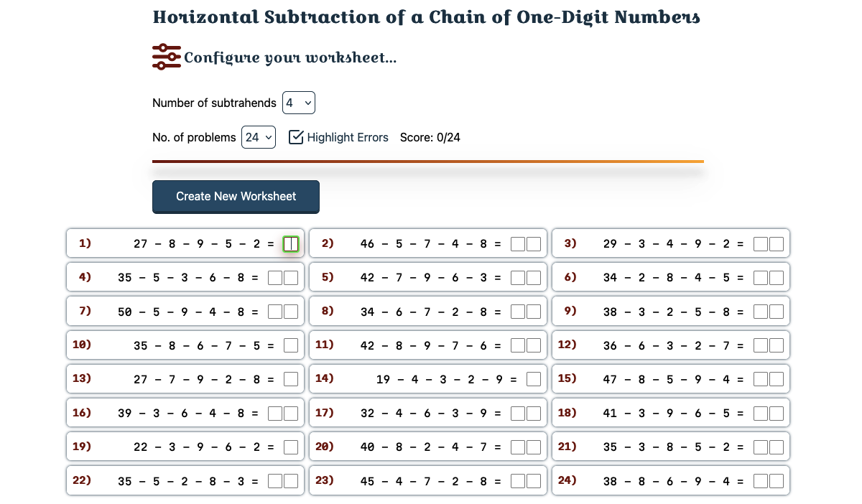Click the answer box for problem 19
This screenshot has width=862, height=504.
tap(291, 446)
